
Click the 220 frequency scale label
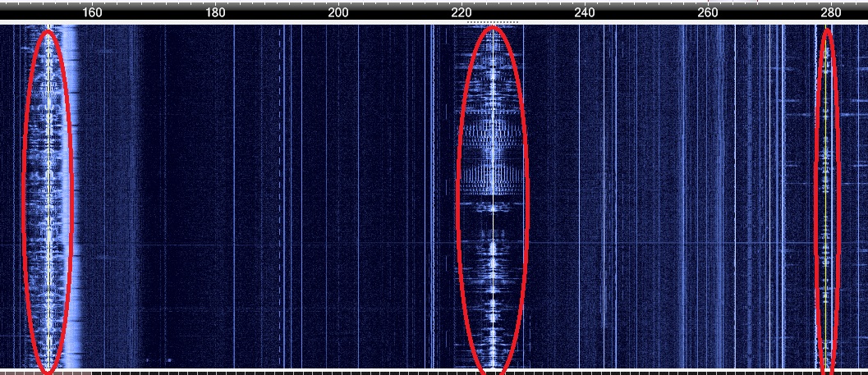[x=462, y=13]
